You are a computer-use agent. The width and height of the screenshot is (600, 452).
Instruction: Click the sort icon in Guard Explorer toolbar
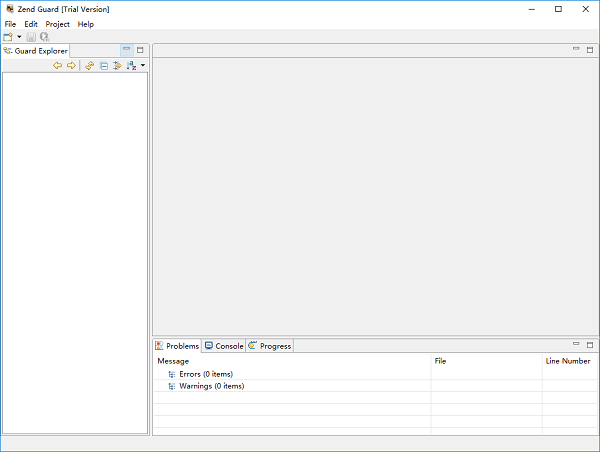coord(131,66)
